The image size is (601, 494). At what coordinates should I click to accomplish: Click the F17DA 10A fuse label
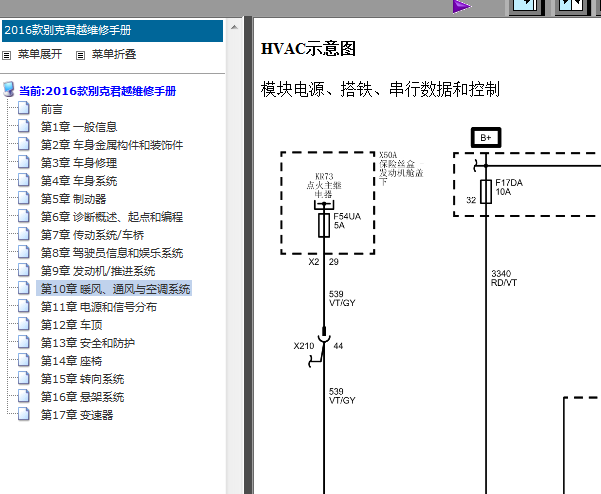(x=509, y=187)
